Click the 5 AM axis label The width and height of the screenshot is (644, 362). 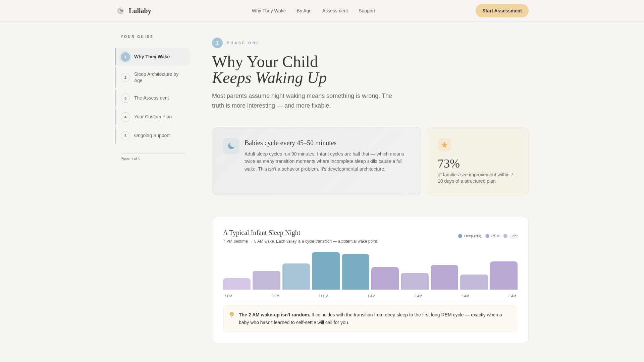point(465,296)
